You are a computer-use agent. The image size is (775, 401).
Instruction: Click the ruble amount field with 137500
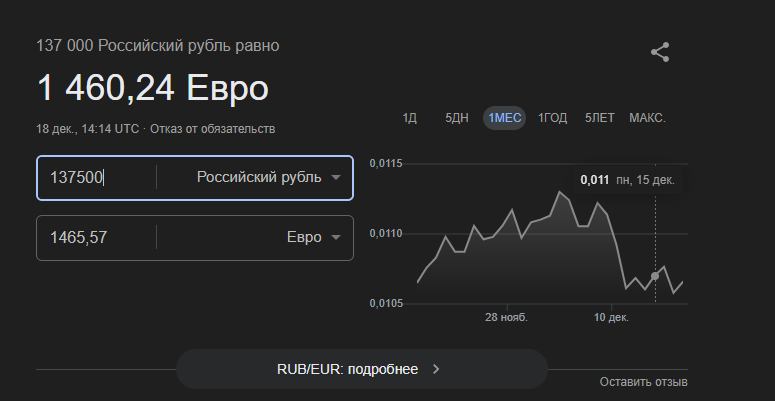[95, 177]
